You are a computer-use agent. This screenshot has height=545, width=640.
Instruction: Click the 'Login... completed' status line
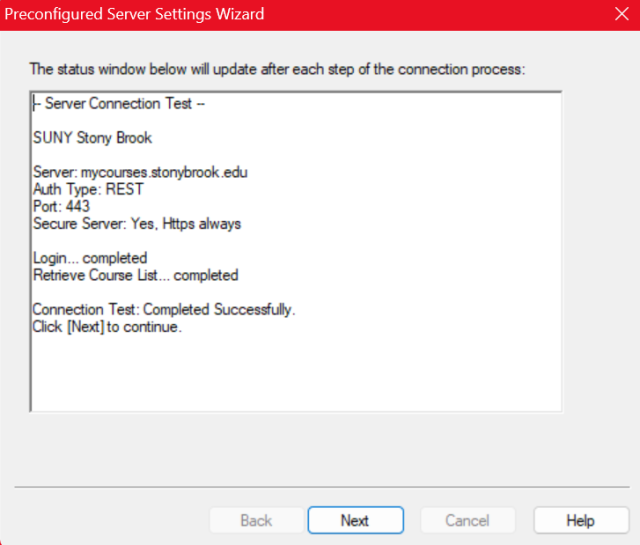point(90,258)
